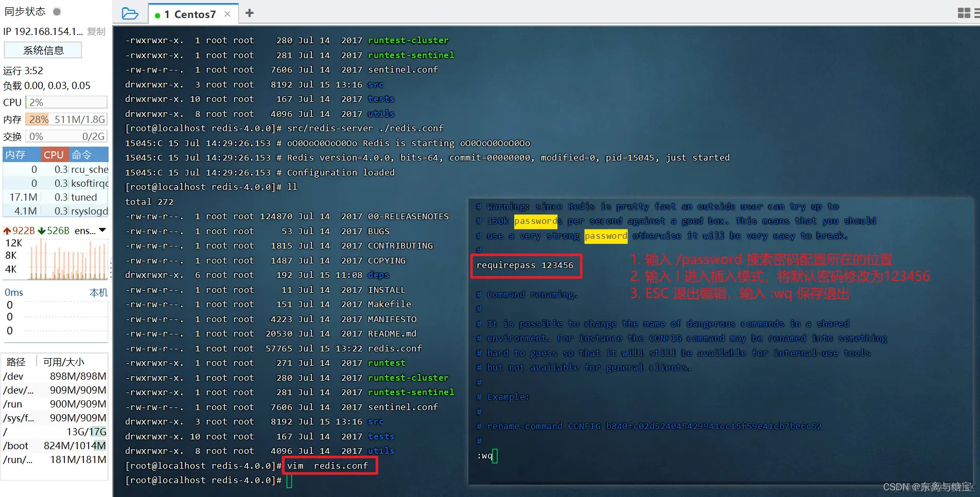Image resolution: width=980 pixels, height=497 pixels.
Task: Click the terminal prompt cursor on last line
Action: (289, 481)
